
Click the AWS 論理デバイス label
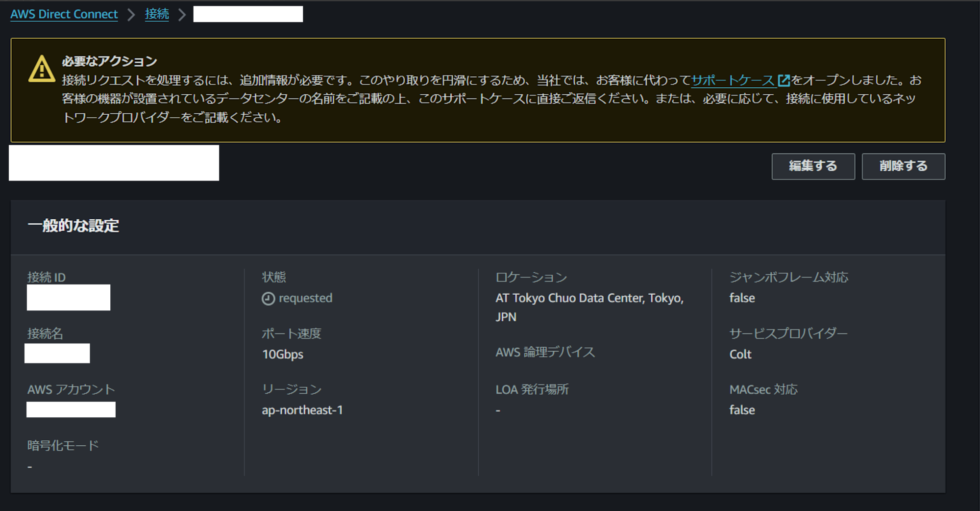tap(545, 352)
